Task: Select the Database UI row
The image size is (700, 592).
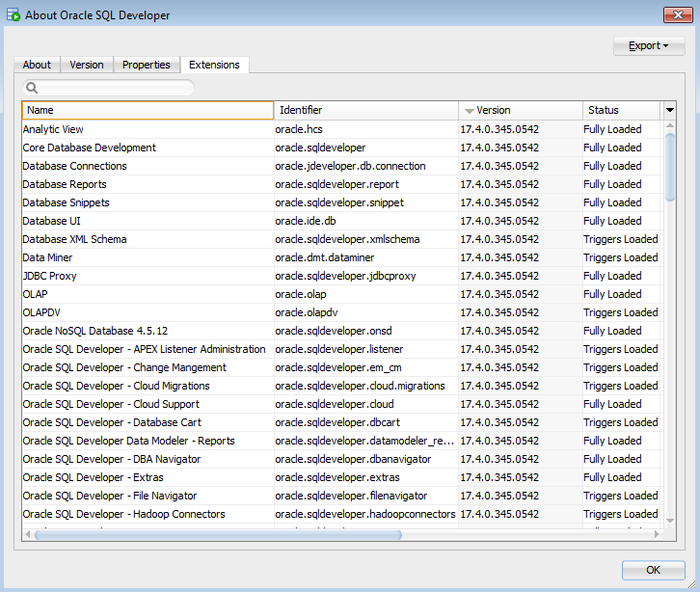Action: pos(341,221)
